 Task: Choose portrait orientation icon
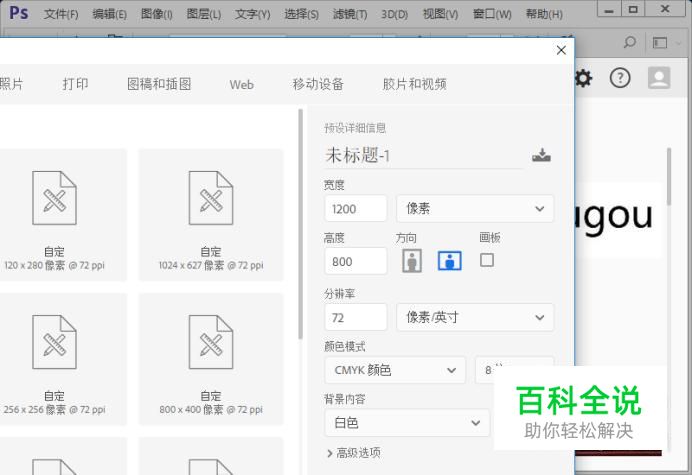412,261
